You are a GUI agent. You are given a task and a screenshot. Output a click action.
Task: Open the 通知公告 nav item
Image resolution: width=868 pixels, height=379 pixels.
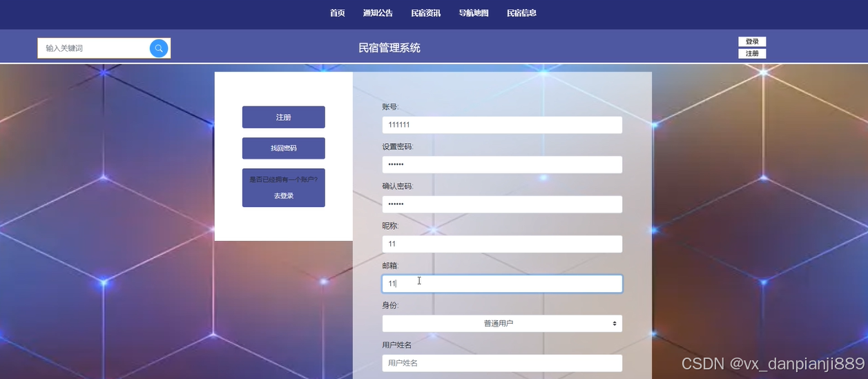[378, 13]
